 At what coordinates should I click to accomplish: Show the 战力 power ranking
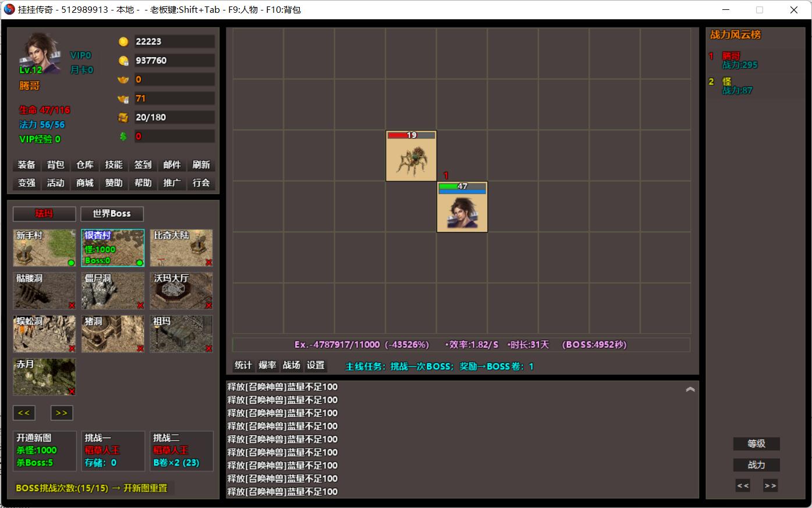pos(756,465)
